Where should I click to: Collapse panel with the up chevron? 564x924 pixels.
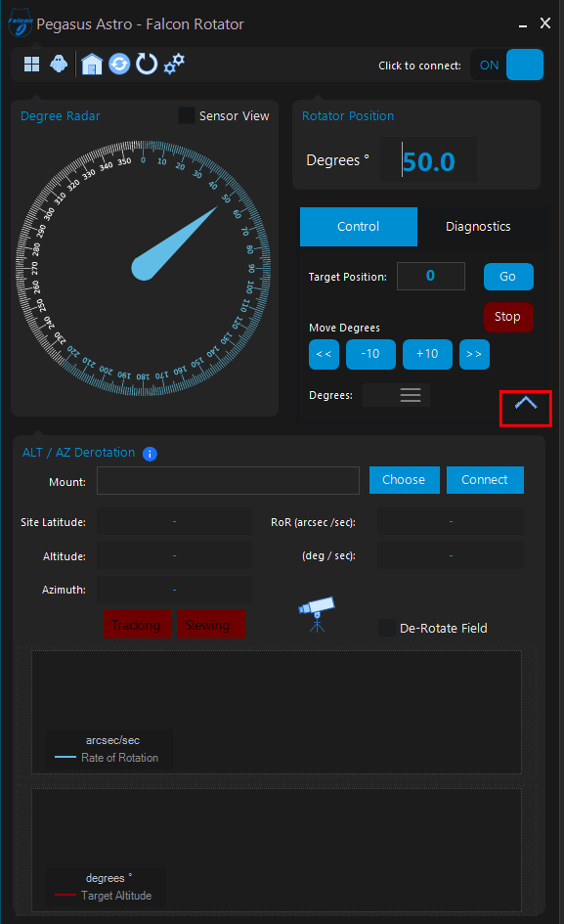pos(526,404)
